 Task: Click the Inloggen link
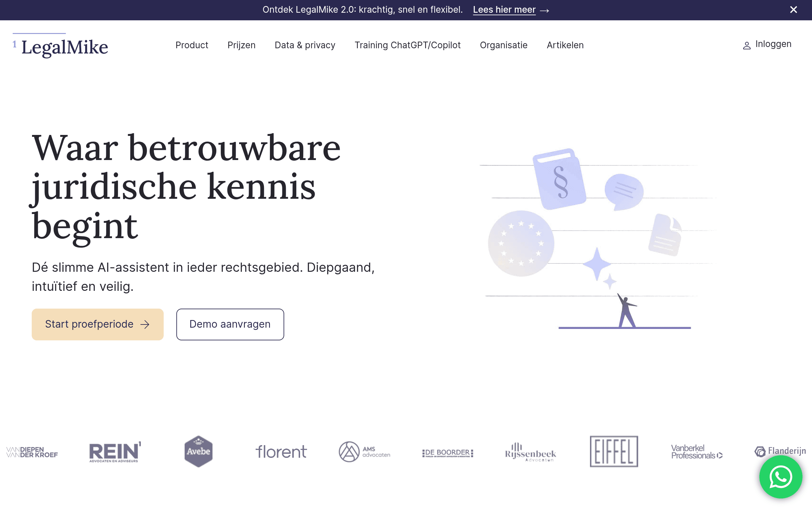[x=773, y=44]
